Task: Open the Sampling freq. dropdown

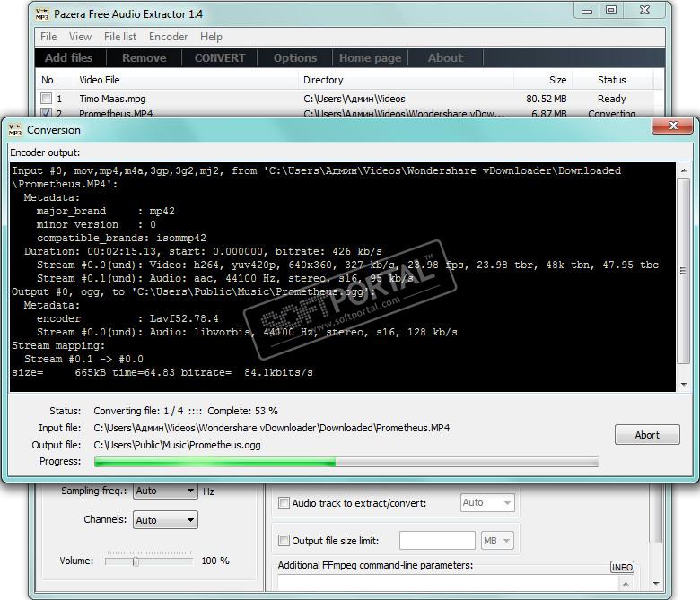Action: point(165,491)
